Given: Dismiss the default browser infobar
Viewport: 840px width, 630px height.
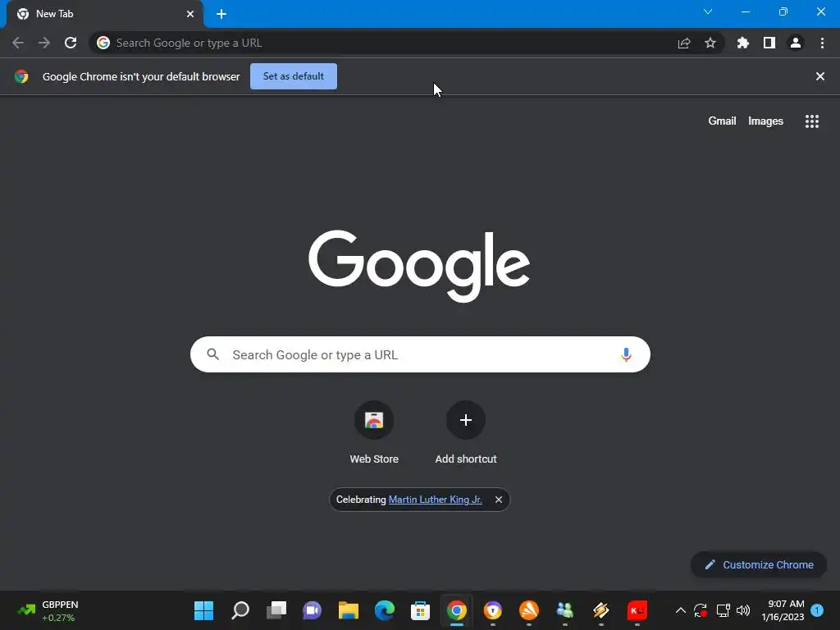Looking at the screenshot, I should click(x=820, y=76).
